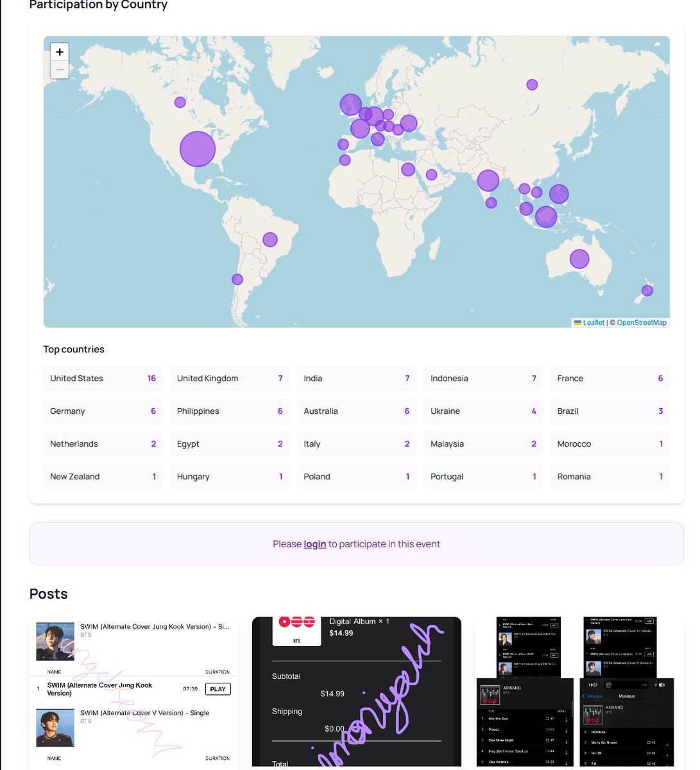Select the Russia bubble on the map
This screenshot has height=770, width=700.
(532, 84)
